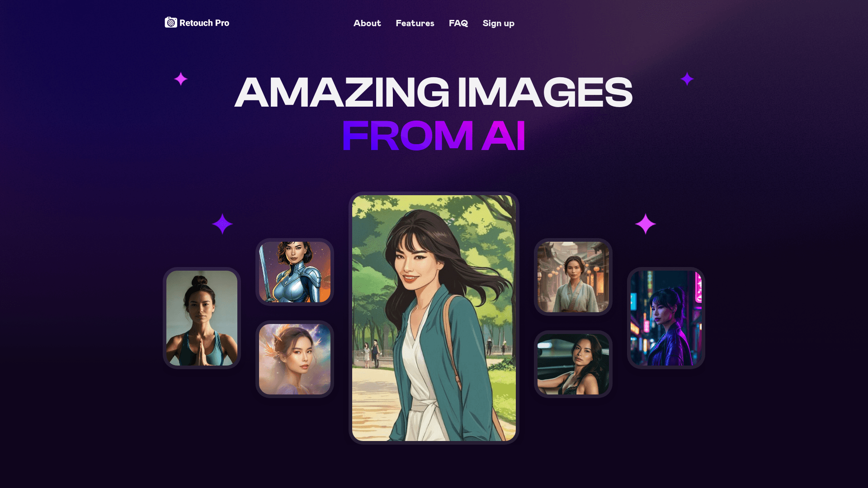Expand the About navigation menu item
Viewport: 868px width, 488px height.
click(x=367, y=23)
